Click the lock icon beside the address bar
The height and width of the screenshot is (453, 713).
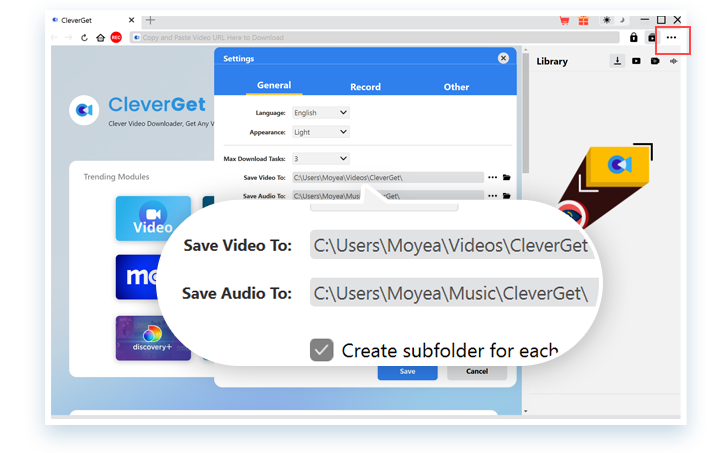pos(633,38)
